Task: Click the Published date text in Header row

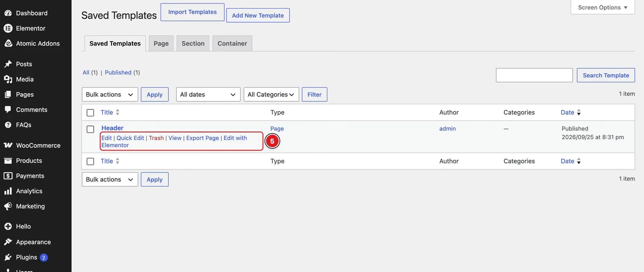Action: point(592,133)
